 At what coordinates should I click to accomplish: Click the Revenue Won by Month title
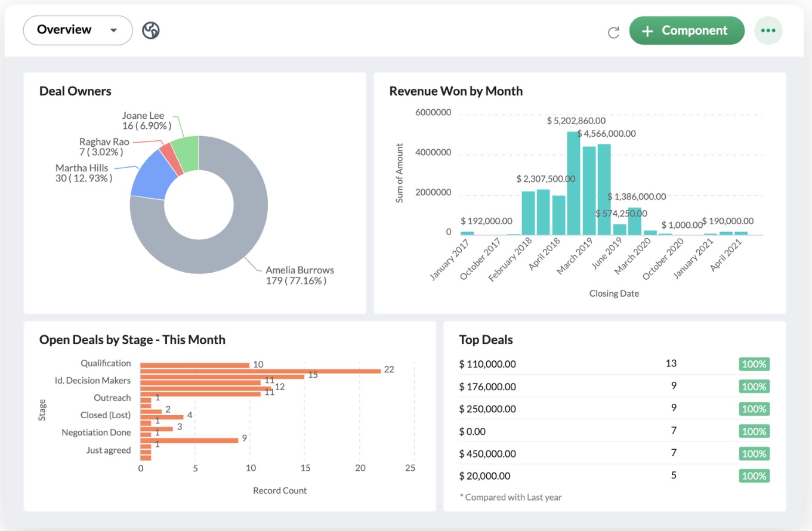click(456, 91)
